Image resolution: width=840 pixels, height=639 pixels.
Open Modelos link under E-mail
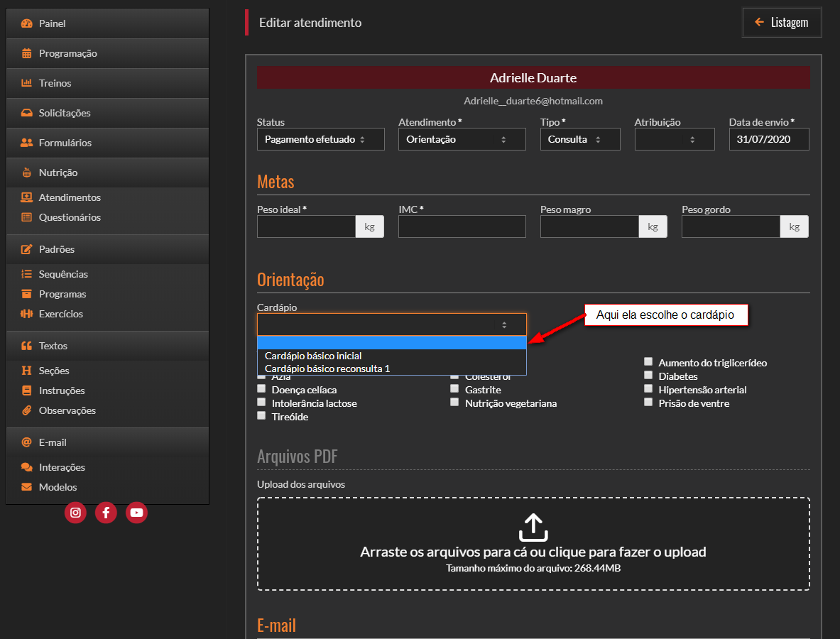click(58, 487)
